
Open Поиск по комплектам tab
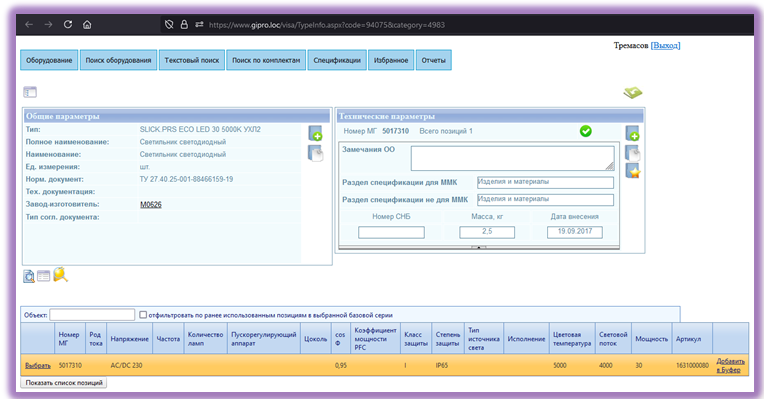click(x=266, y=60)
